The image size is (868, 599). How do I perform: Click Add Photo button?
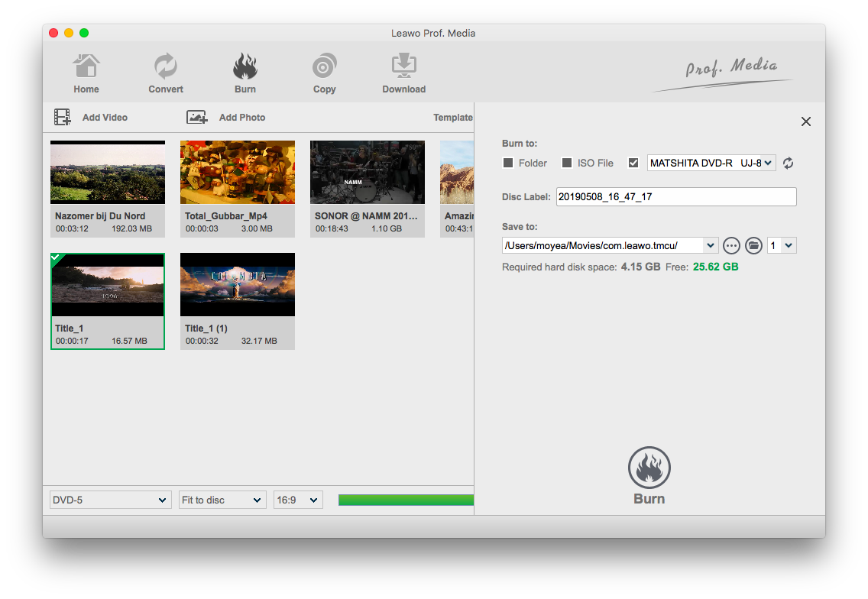tap(226, 118)
